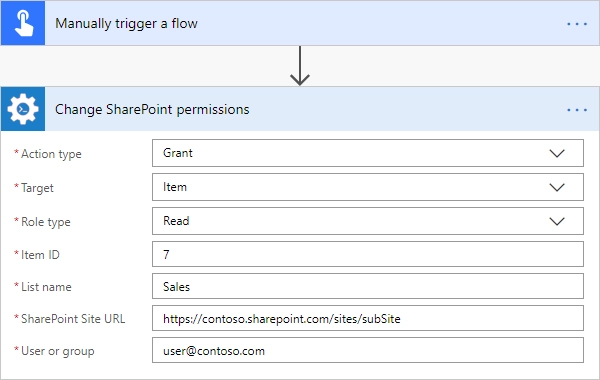This screenshot has height=380, width=600.
Task: Click the Item ID label
Action: click(40, 255)
